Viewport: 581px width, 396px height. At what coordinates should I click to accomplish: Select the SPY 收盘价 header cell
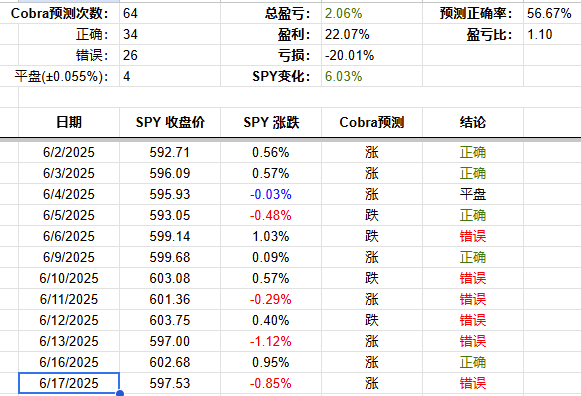coord(170,122)
